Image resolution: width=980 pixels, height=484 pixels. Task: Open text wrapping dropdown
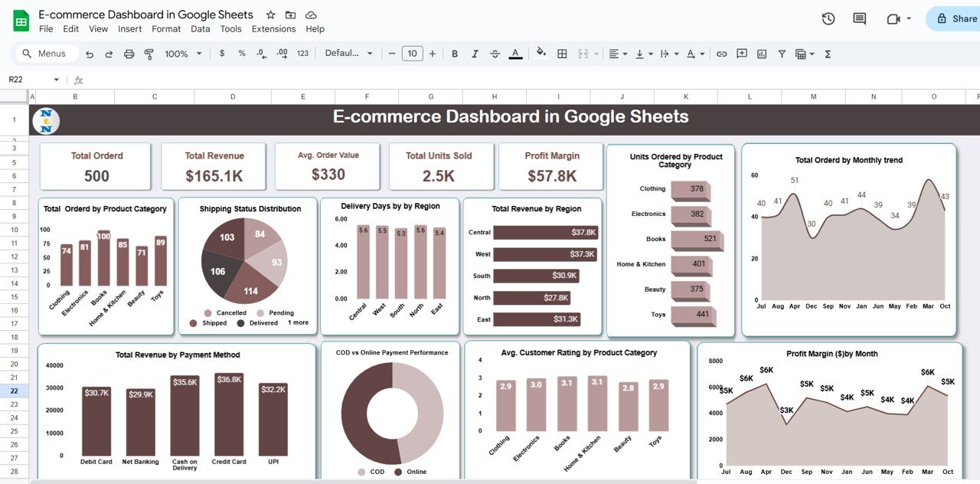pos(669,54)
